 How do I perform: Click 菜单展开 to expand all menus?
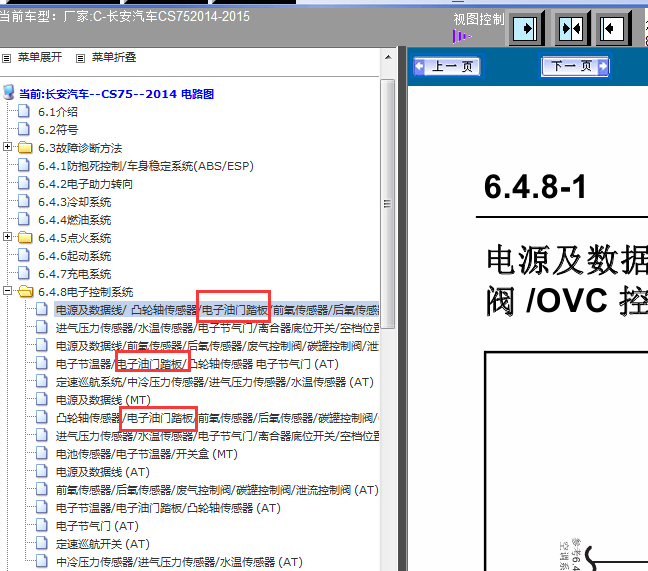coord(40,57)
